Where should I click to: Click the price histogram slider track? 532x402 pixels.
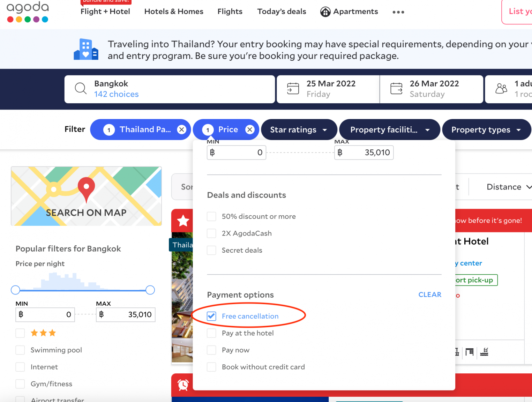tap(83, 290)
